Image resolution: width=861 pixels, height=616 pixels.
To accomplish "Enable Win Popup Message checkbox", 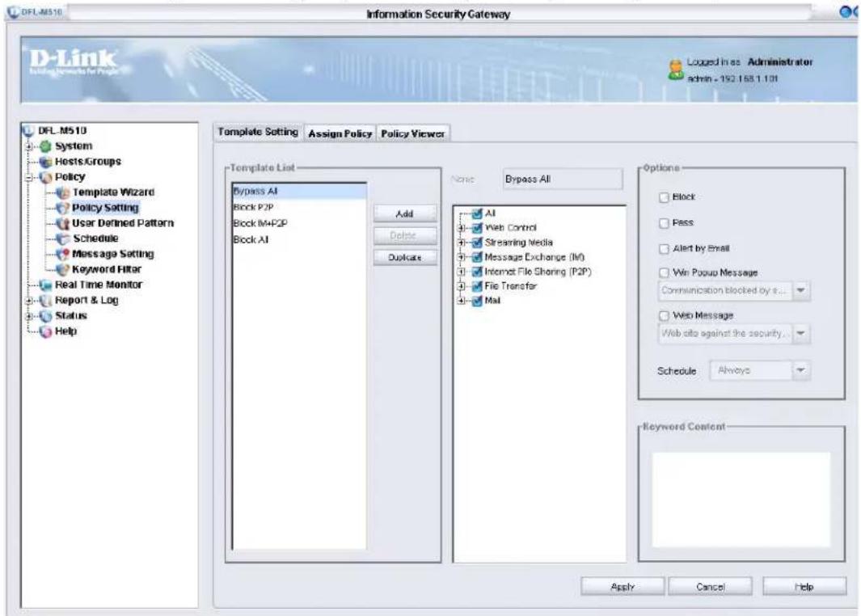I will pos(664,273).
